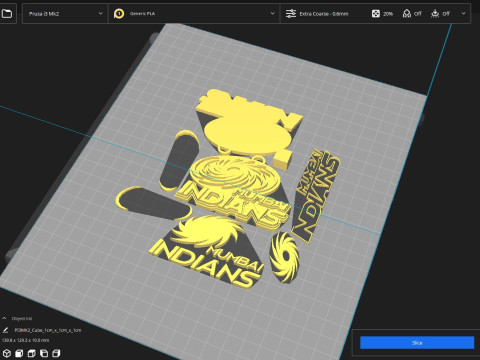480x360 pixels.
Task: Select the Extra Coarse profile label
Action: [324, 14]
